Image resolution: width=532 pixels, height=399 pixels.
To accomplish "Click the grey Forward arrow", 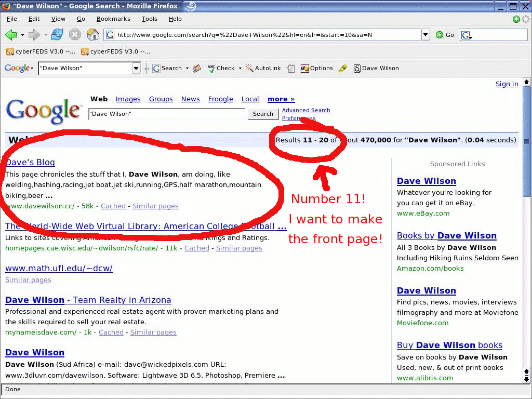I will [34, 35].
